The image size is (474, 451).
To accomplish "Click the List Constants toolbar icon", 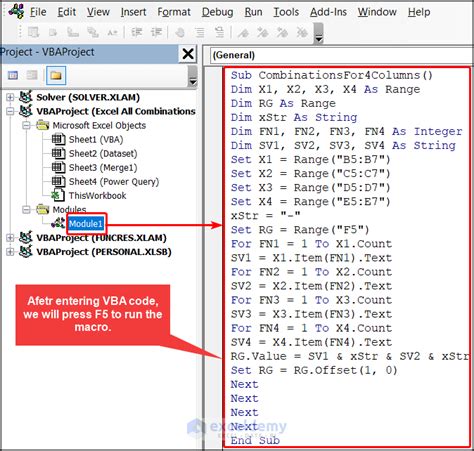I will point(53,32).
